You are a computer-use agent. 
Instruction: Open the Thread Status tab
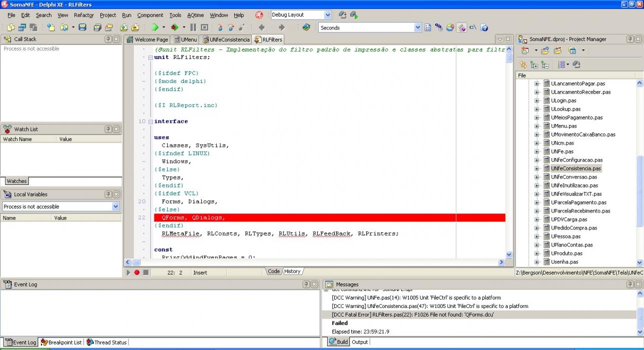click(106, 342)
